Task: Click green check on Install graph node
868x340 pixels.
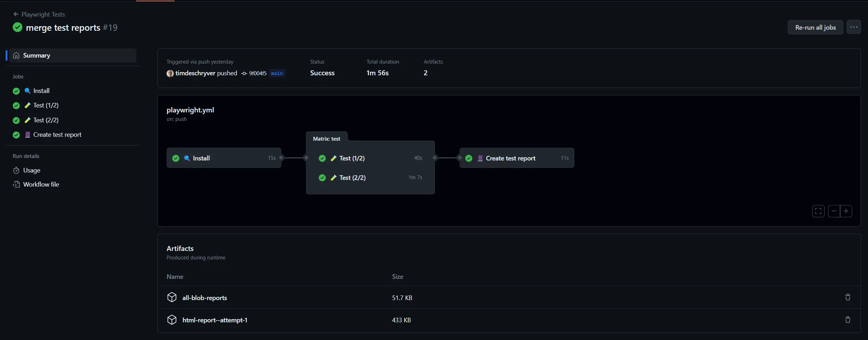Action: pos(176,158)
